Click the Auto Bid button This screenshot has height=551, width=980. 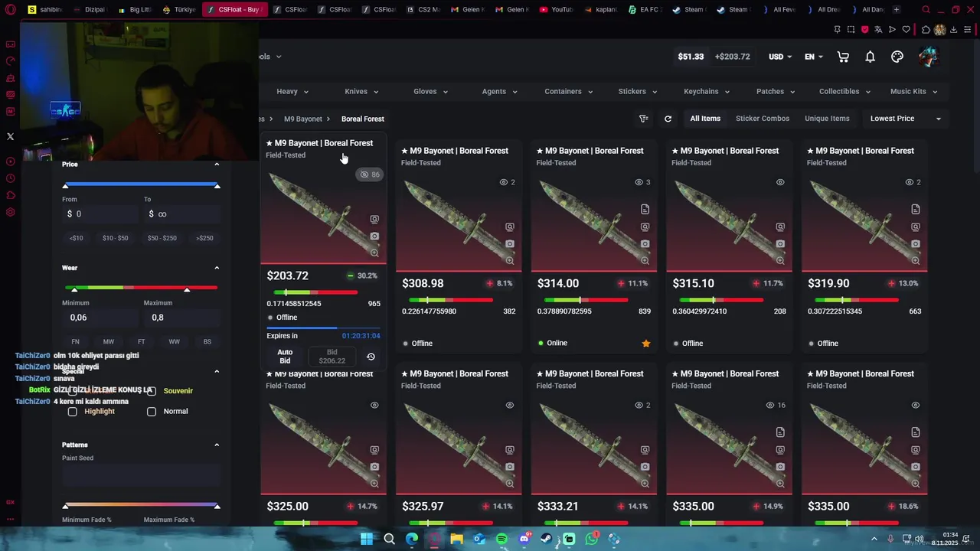click(285, 357)
